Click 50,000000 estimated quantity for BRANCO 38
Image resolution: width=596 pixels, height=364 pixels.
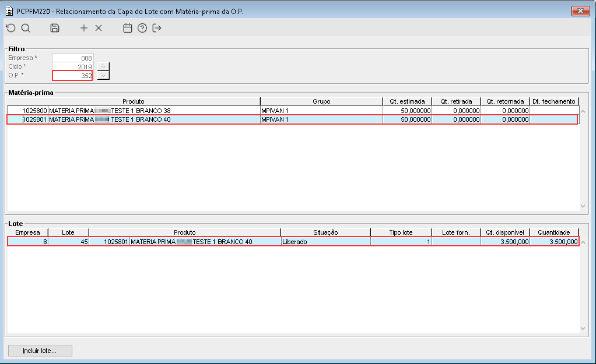pos(407,111)
